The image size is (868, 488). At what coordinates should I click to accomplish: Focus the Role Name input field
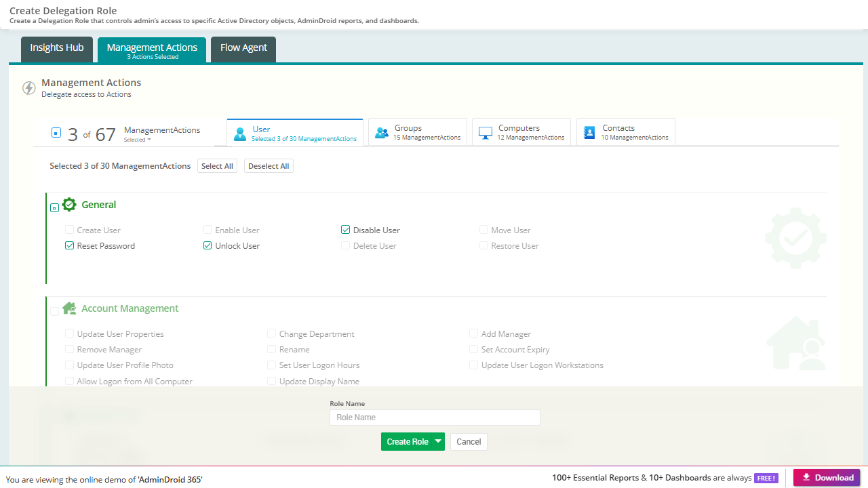(435, 418)
